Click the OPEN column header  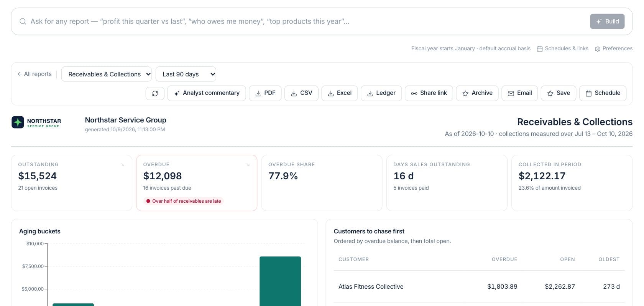567,260
